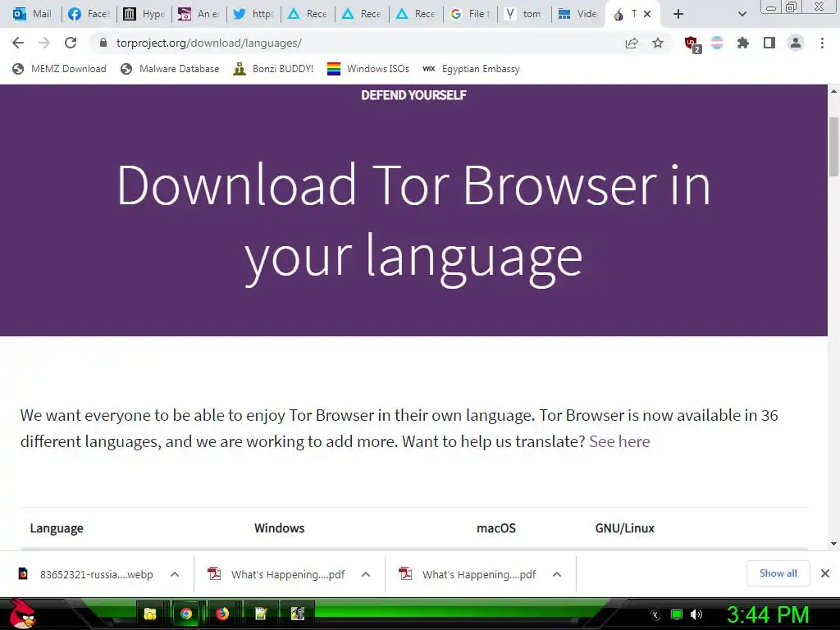The image size is (840, 630).
Task: Expand options for the russia webp download
Action: click(175, 574)
